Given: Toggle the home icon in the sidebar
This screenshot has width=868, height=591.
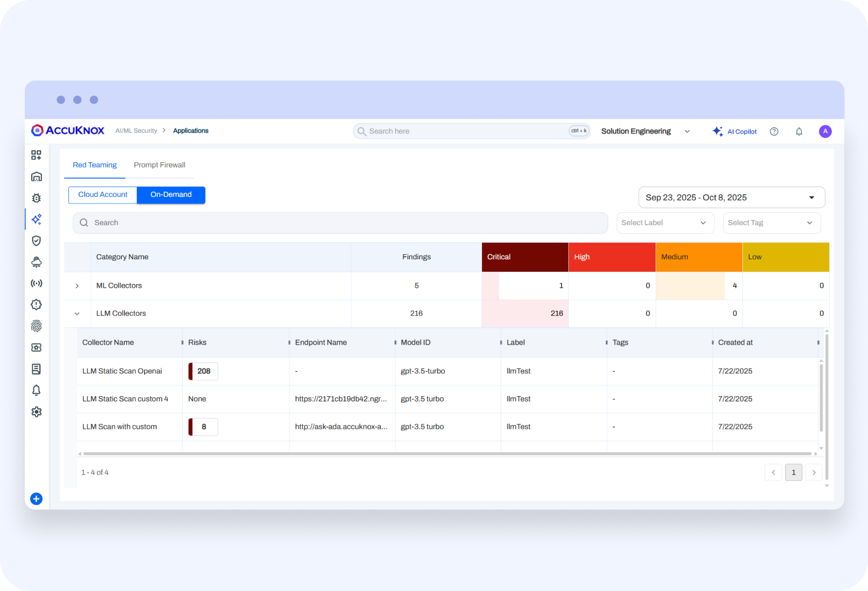Looking at the screenshot, I should (x=36, y=176).
